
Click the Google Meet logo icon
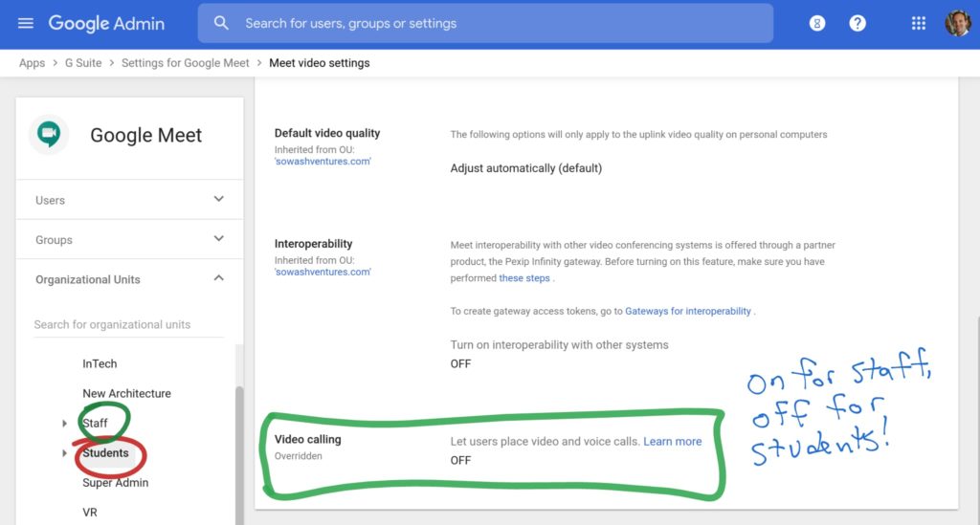point(49,134)
